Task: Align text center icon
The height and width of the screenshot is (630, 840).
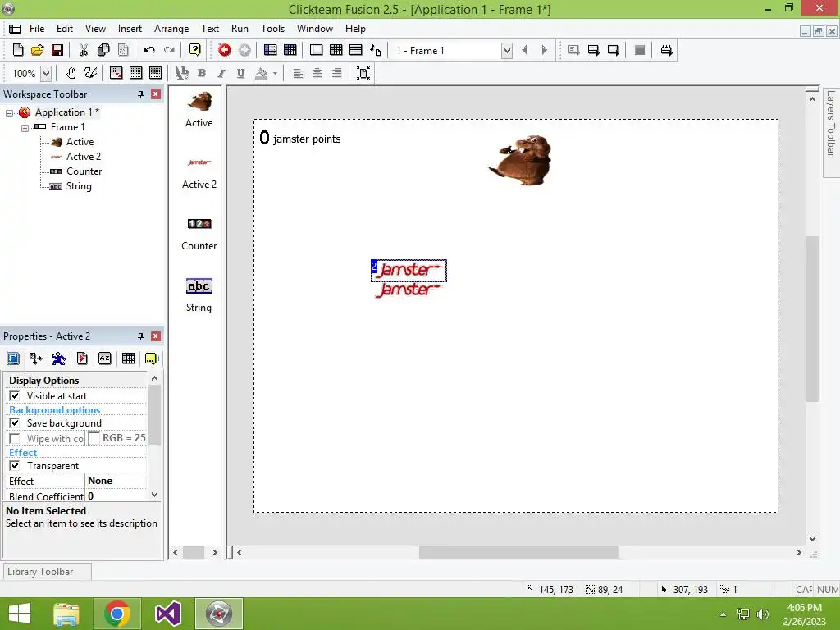Action: [x=317, y=73]
